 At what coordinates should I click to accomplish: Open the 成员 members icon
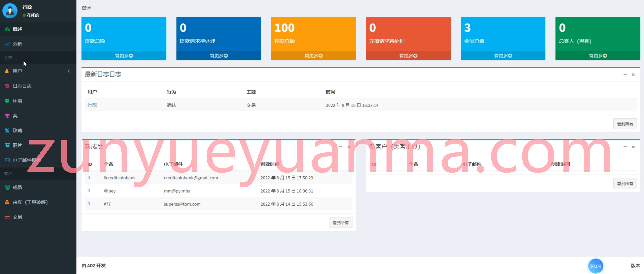tap(8, 187)
